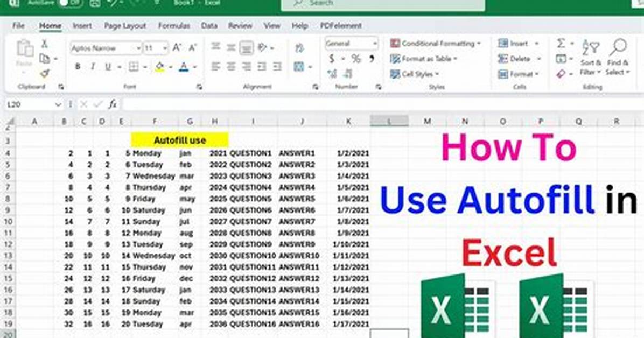The image size is (644, 338).
Task: Click the Orientation text angle icon
Action: pos(262,48)
